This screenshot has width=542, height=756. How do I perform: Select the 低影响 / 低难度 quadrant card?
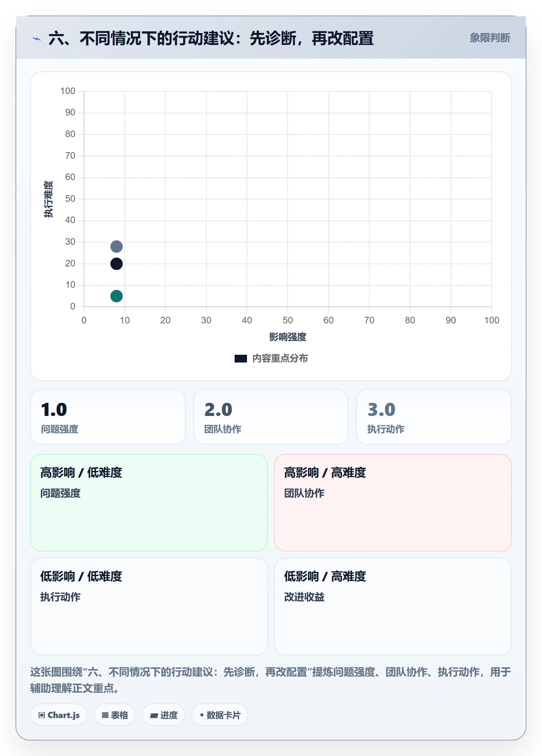click(x=149, y=607)
